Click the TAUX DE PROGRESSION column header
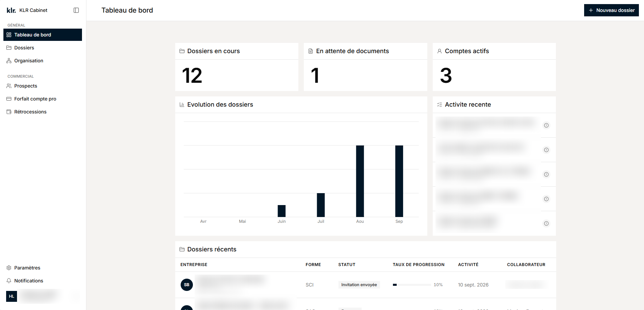 418,265
